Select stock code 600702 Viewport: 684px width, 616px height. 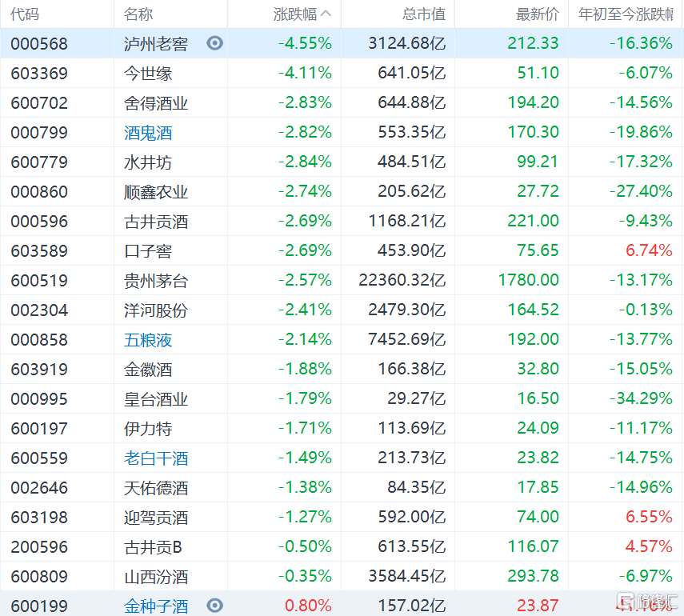39,103
